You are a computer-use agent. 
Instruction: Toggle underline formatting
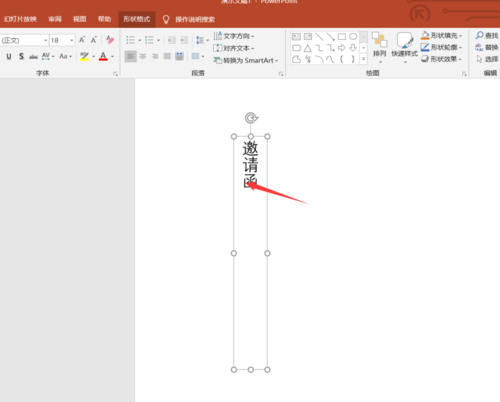9,56
